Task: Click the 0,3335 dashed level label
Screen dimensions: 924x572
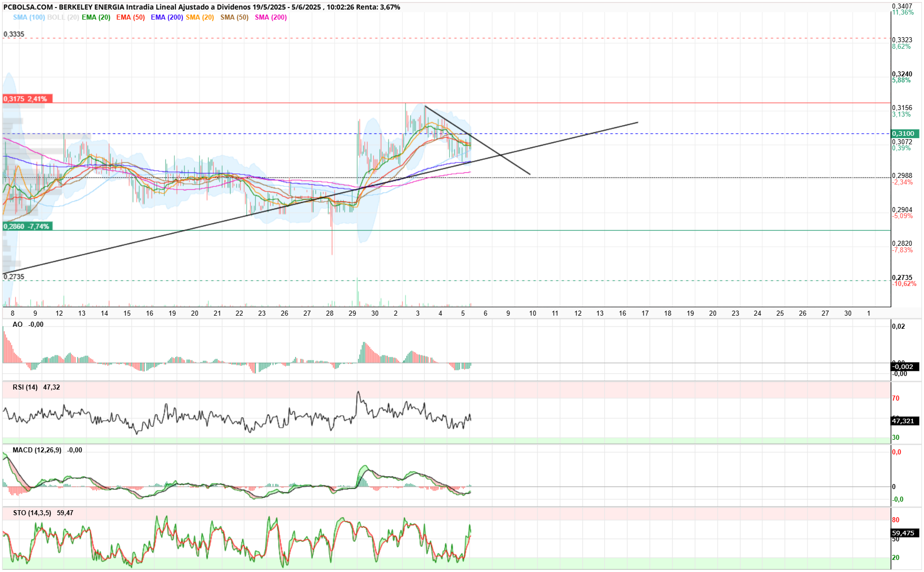Action: click(x=14, y=34)
